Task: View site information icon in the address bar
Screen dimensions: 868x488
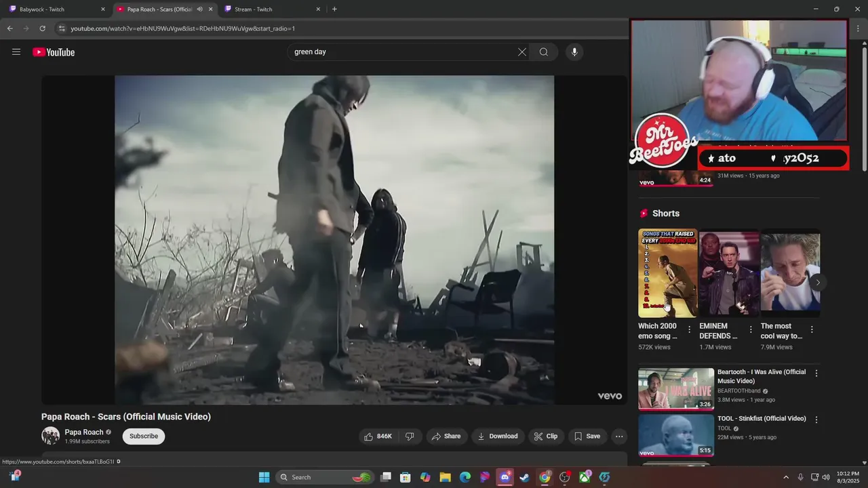Action: [x=62, y=28]
